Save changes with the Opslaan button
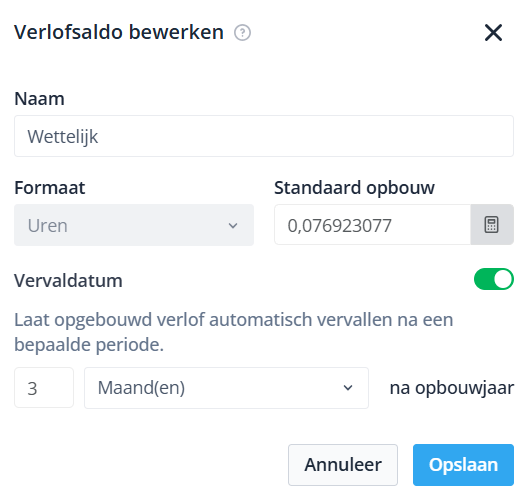 tap(463, 465)
